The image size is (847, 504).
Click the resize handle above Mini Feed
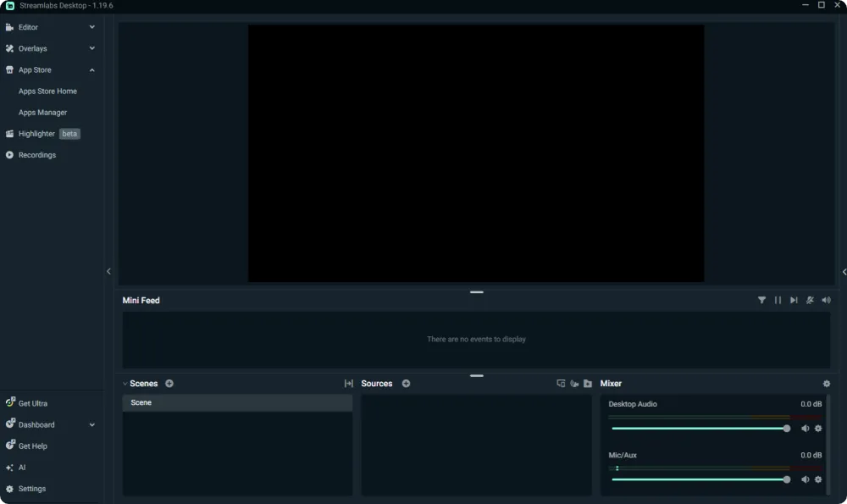click(476, 292)
